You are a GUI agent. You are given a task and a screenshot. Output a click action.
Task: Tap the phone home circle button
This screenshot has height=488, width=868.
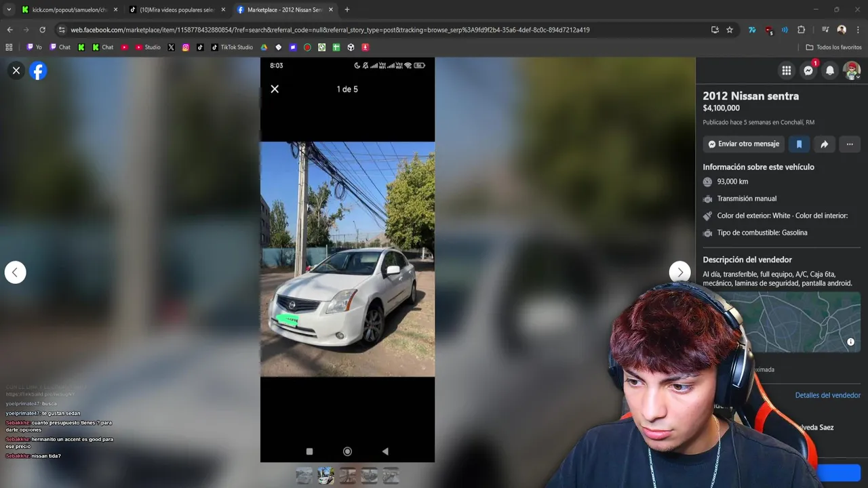pos(347,451)
